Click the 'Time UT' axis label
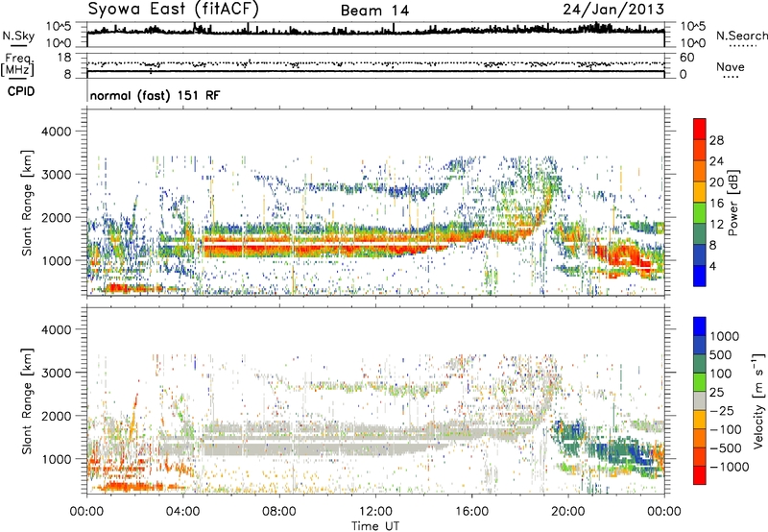Viewport: 768px width, 532px height. [375, 526]
